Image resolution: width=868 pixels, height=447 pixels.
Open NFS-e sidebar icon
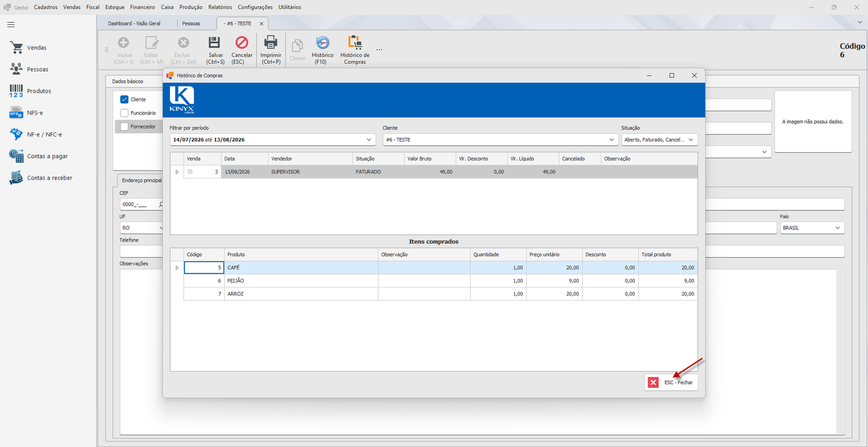[x=16, y=113]
